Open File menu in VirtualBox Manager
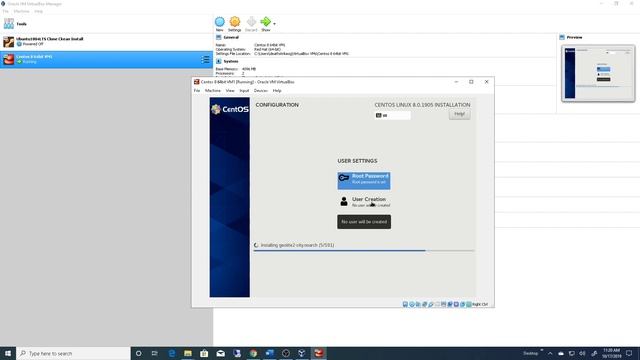Screen dimensions: 640x360 click(6, 11)
